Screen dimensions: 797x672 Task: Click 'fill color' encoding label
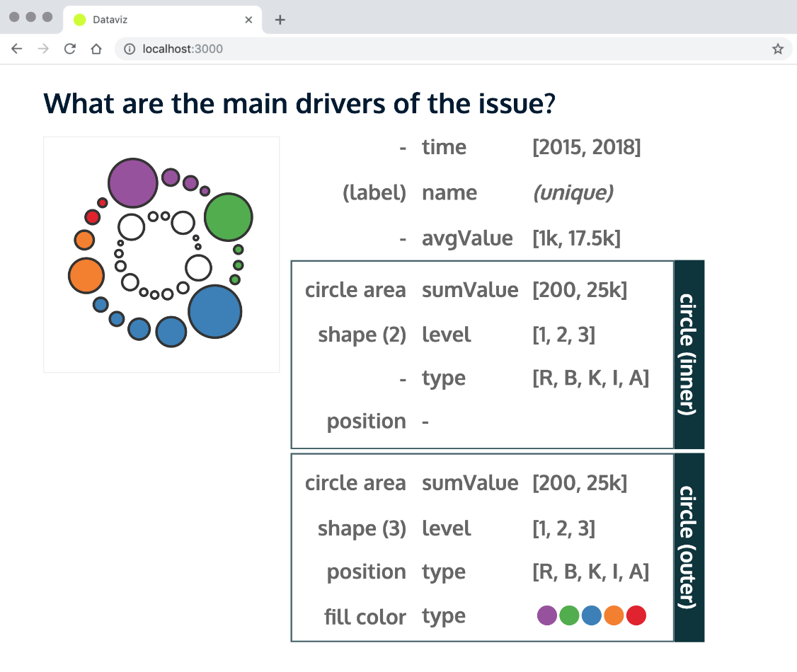click(365, 617)
